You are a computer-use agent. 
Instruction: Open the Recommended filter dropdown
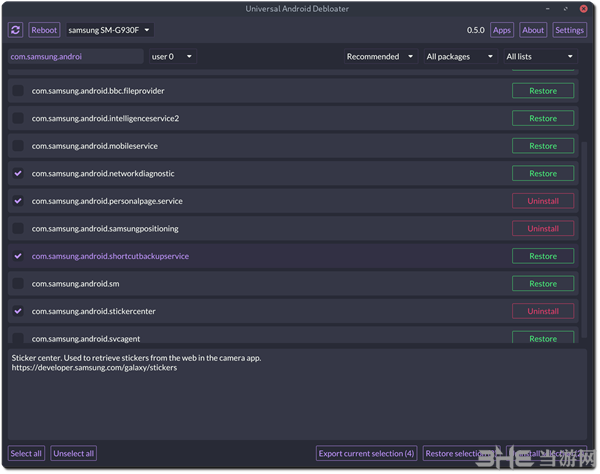380,57
